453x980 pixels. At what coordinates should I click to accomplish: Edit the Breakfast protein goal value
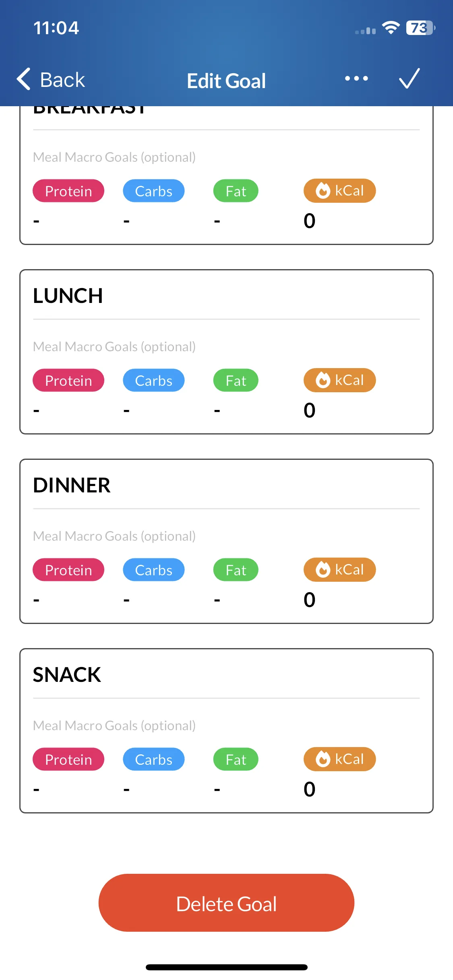[36, 221]
